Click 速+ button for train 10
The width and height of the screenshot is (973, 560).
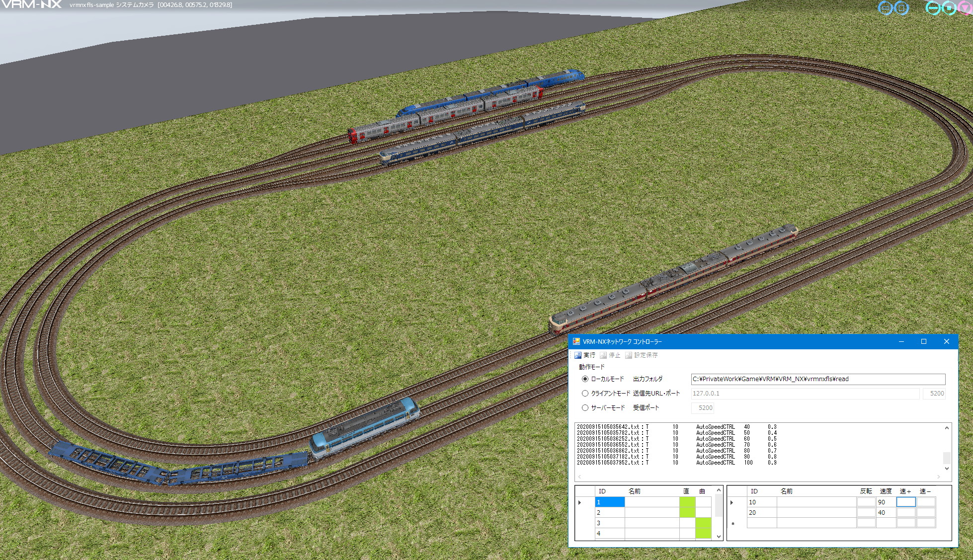[905, 502]
